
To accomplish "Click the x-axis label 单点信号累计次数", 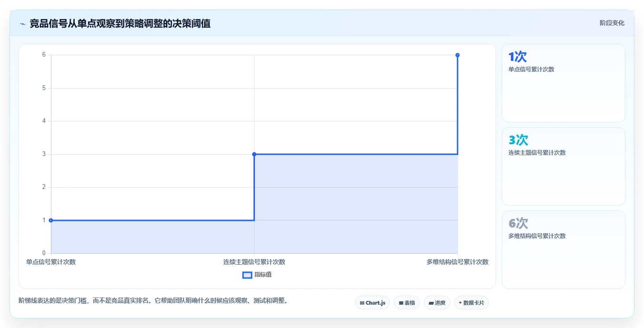I will 51,262.
